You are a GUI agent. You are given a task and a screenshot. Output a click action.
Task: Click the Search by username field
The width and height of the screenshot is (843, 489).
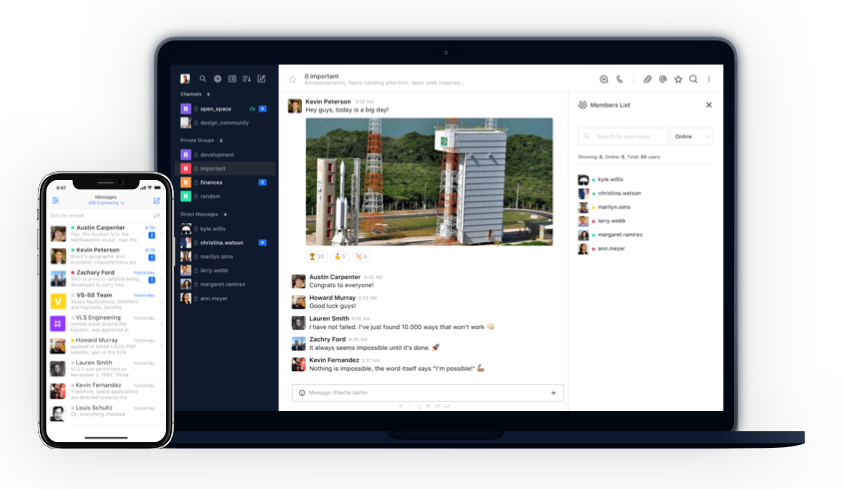624,136
